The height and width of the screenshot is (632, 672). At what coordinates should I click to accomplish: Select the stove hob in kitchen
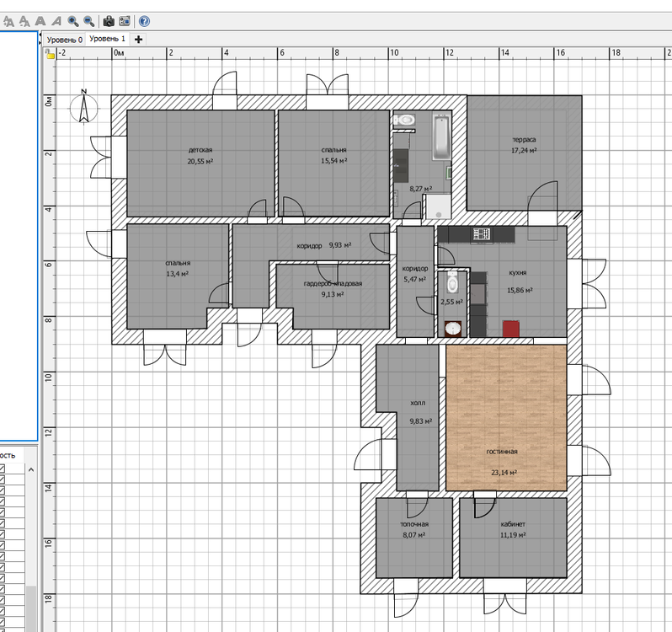tap(482, 234)
